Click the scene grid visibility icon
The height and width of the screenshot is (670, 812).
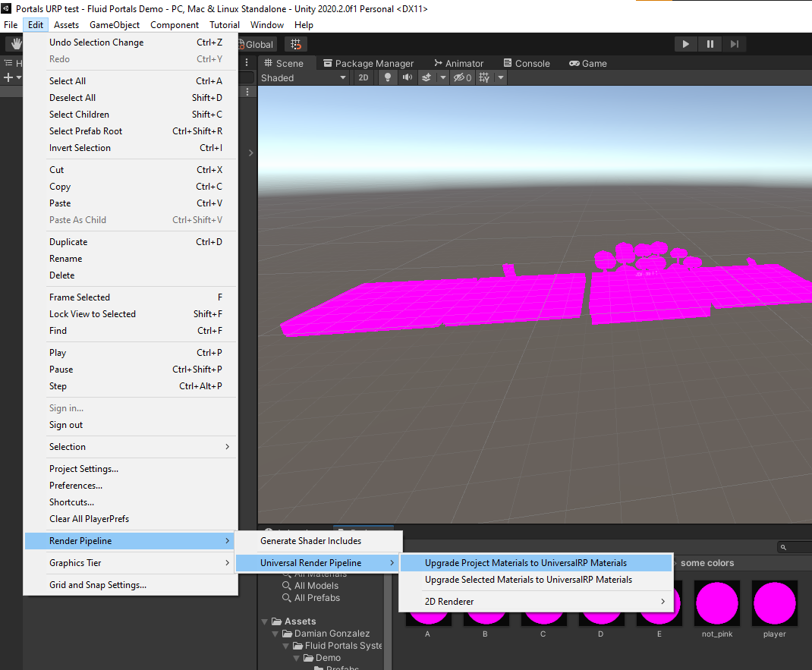point(483,77)
